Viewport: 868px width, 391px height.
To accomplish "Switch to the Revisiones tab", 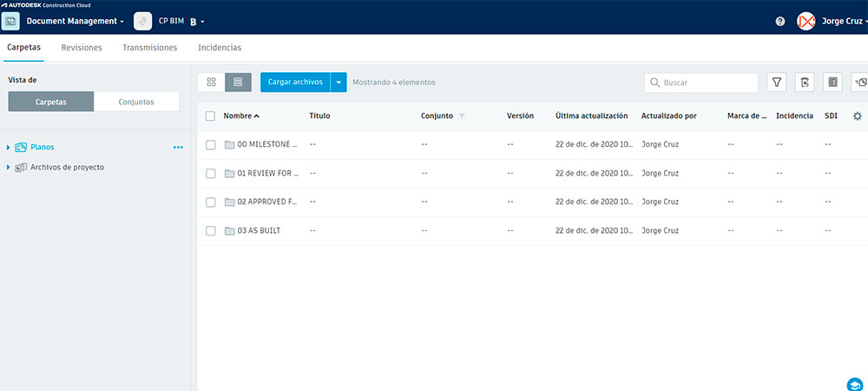I will point(82,48).
